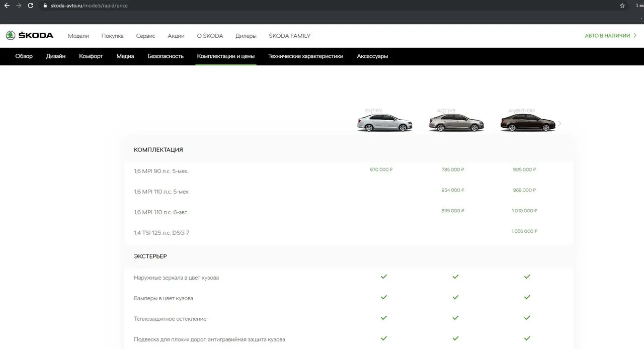Switch to the Дизайн tab

pos(56,56)
